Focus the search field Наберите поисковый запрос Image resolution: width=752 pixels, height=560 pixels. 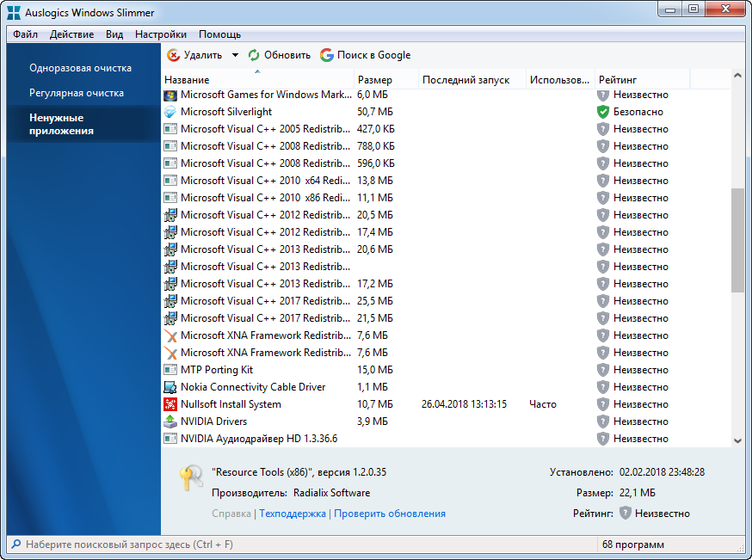[302, 545]
